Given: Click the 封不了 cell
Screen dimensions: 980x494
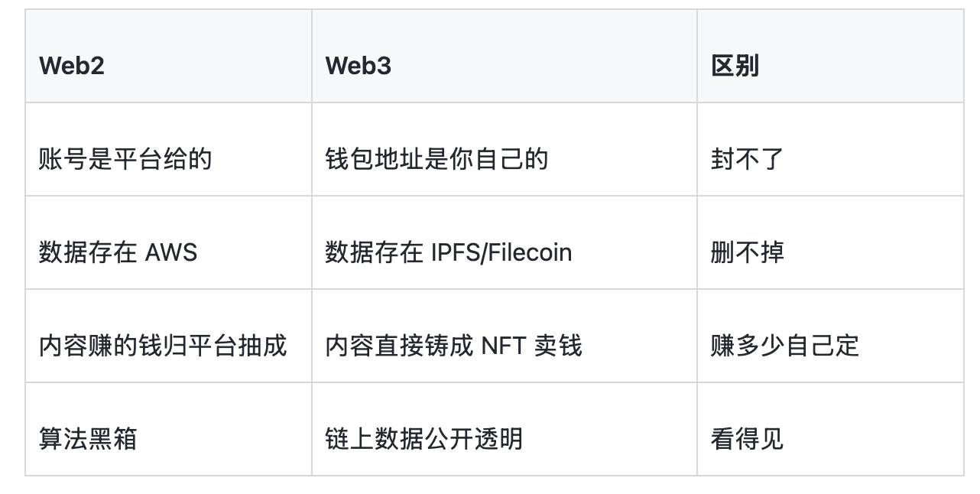Looking at the screenshot, I should pyautogui.click(x=830, y=149).
